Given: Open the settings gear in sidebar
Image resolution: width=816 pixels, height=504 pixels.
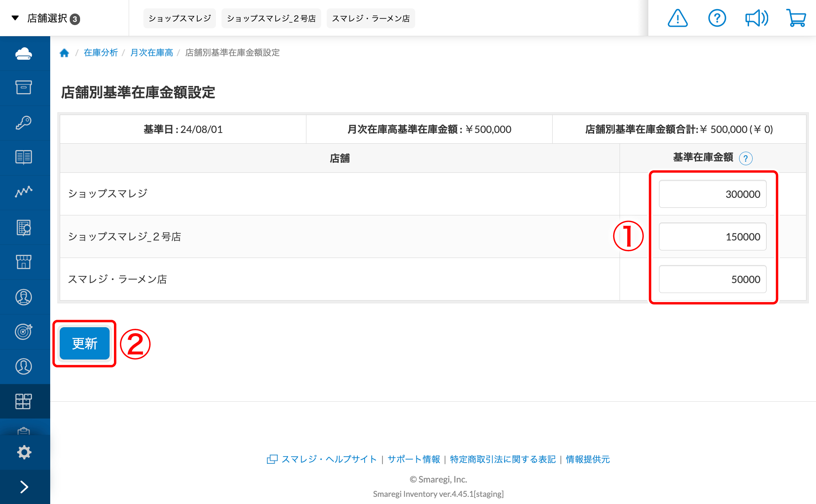Looking at the screenshot, I should [x=24, y=452].
